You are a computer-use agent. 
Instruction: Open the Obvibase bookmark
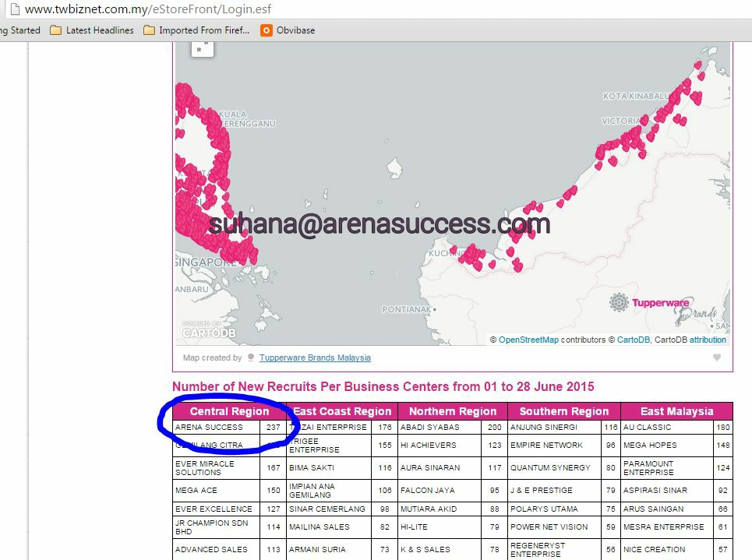click(x=288, y=30)
